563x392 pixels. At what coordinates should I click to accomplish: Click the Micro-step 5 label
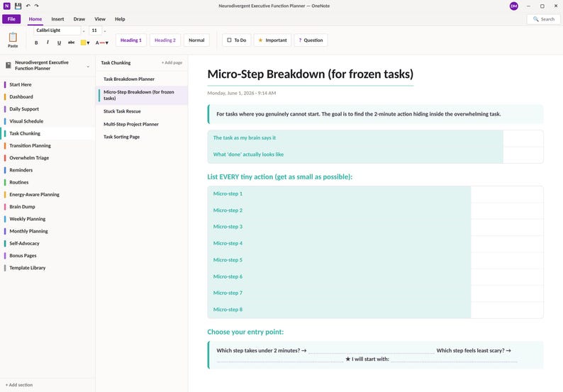click(228, 260)
